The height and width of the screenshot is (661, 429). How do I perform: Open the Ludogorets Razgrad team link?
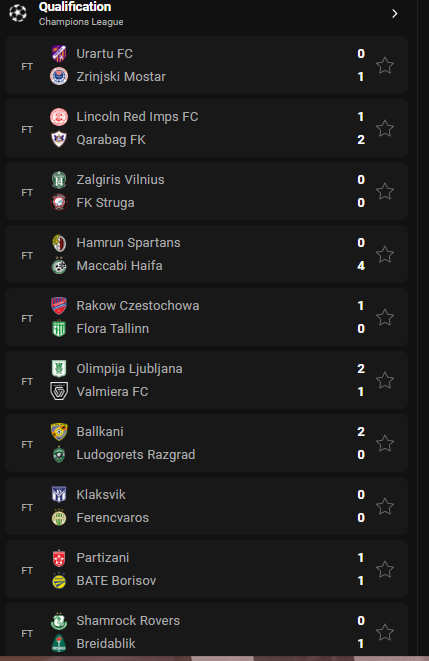(x=136, y=455)
